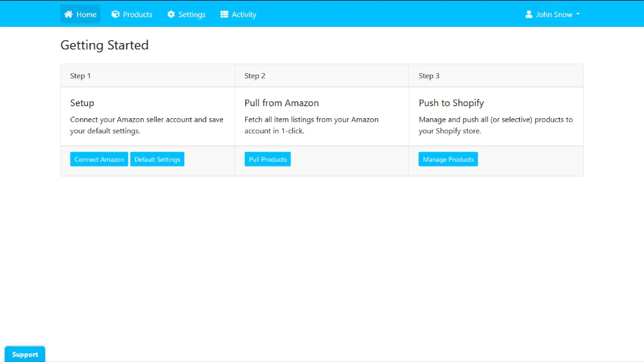Go to the Home menu label
Viewport: 644px width, 362px height.
[87, 14]
